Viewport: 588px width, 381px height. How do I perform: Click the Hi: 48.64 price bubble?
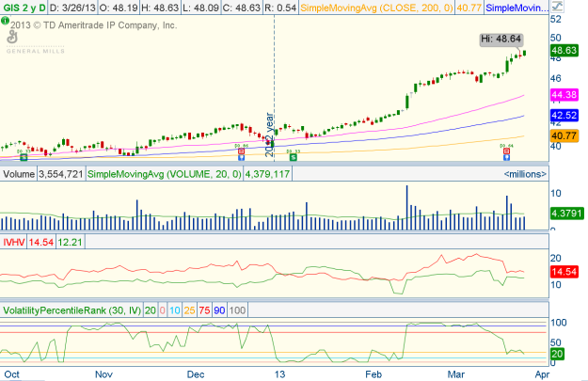click(500, 39)
